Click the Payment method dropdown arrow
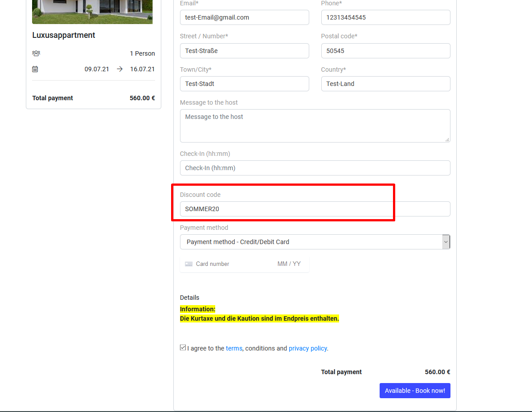The height and width of the screenshot is (412, 532). click(446, 242)
